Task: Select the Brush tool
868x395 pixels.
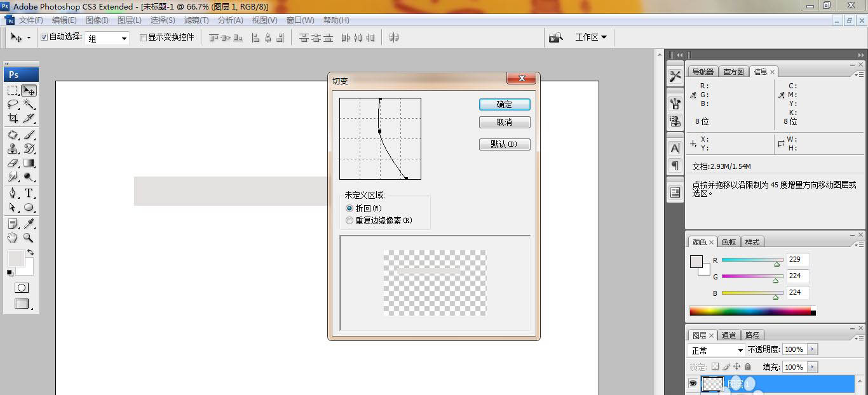Action: (x=29, y=135)
